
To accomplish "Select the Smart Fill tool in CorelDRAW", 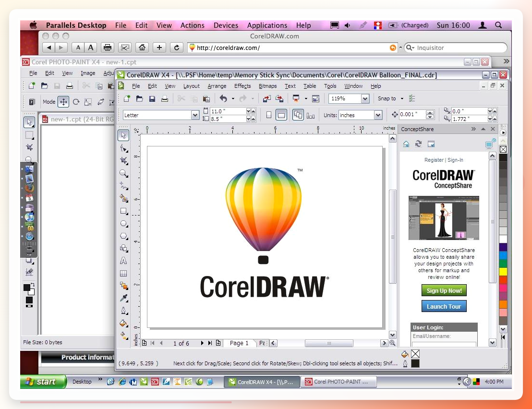I will pos(123,198).
